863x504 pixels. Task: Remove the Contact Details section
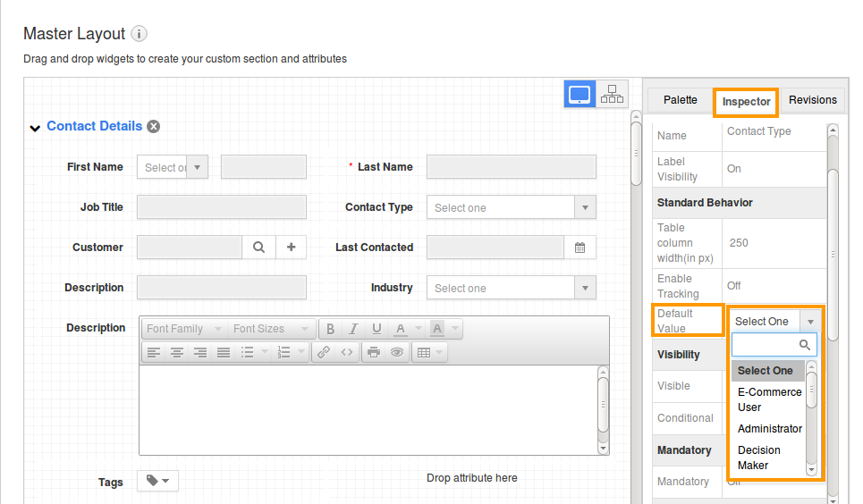pyautogui.click(x=154, y=127)
